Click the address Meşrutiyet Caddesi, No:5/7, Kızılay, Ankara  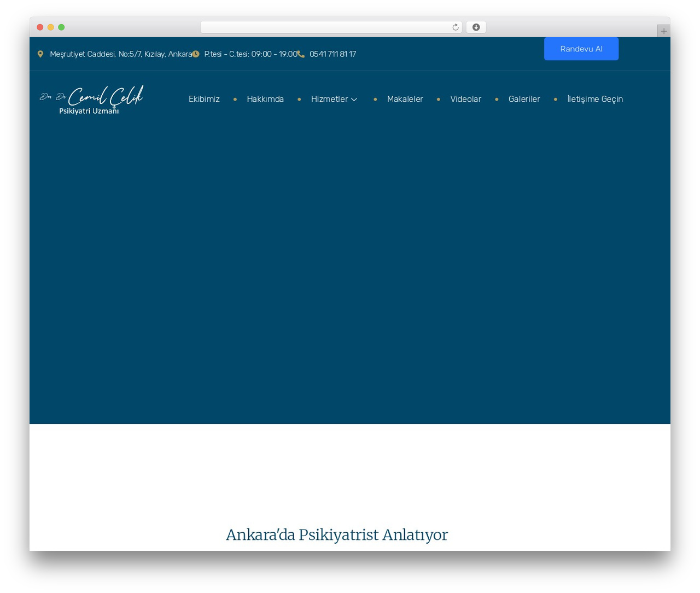click(x=121, y=54)
